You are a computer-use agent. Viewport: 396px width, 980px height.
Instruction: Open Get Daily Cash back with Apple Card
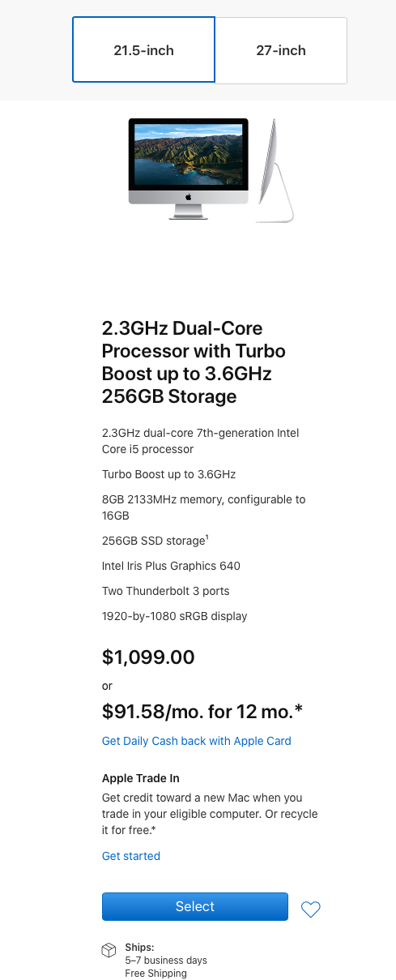tap(197, 741)
